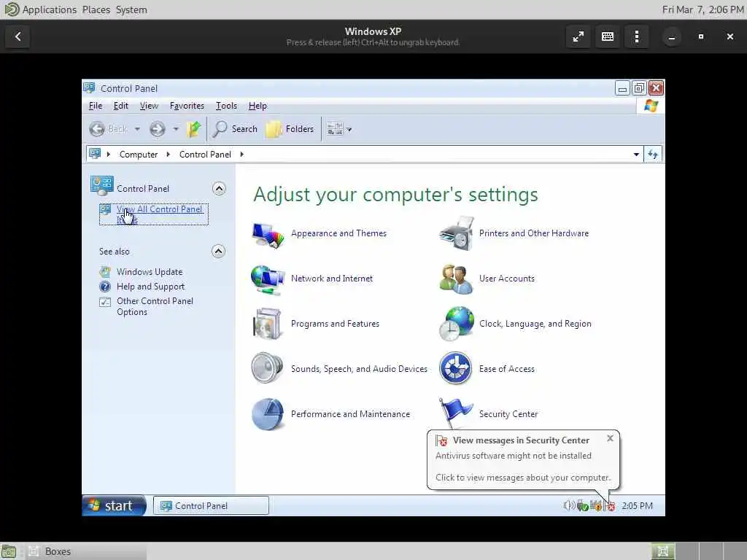Go back in Boxes using left arrow
Screen dimensions: 747x560
pos(18,36)
